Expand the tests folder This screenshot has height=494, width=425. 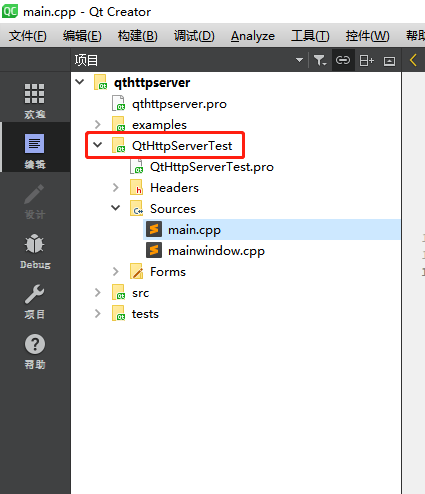pyautogui.click(x=97, y=313)
